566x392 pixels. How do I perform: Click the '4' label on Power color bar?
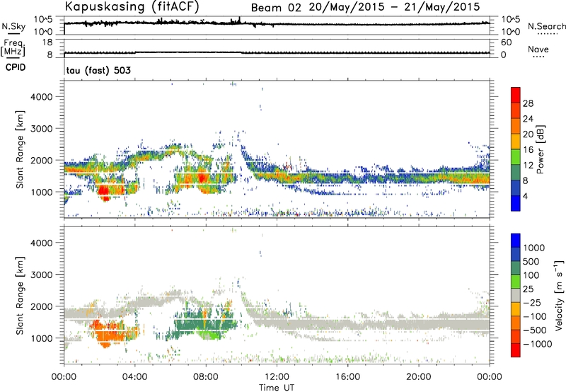pyautogui.click(x=526, y=196)
